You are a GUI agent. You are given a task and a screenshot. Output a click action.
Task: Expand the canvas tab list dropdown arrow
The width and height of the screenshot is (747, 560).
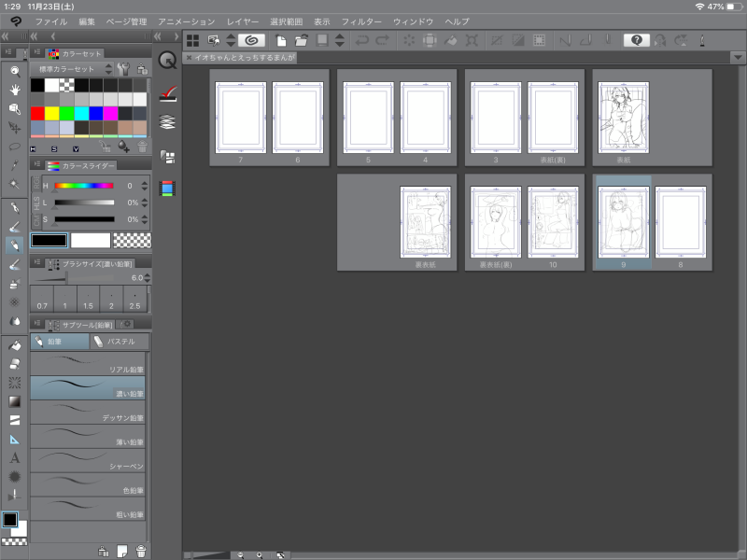738,58
